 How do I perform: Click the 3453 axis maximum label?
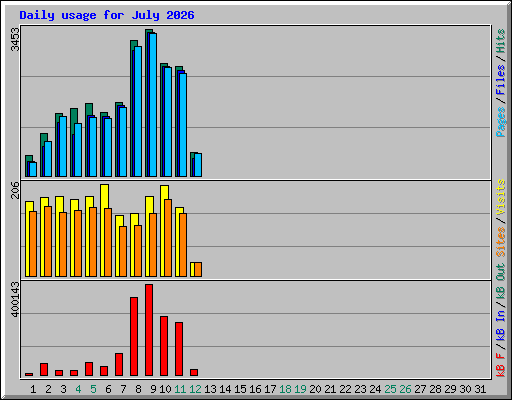(15, 39)
